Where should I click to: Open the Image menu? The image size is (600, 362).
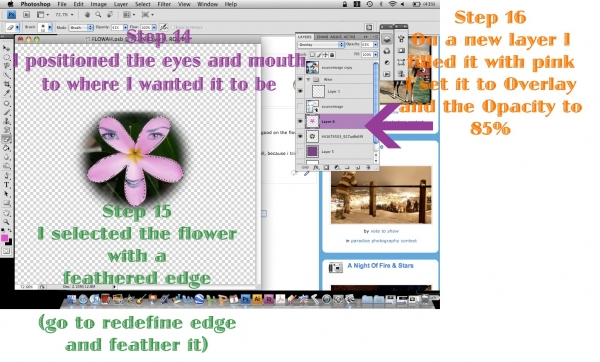coord(98,4)
